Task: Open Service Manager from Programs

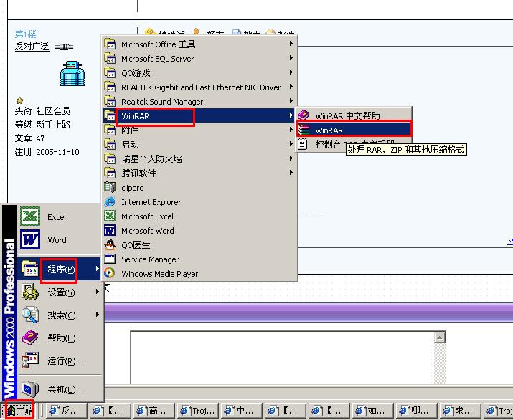Action: [199, 259]
